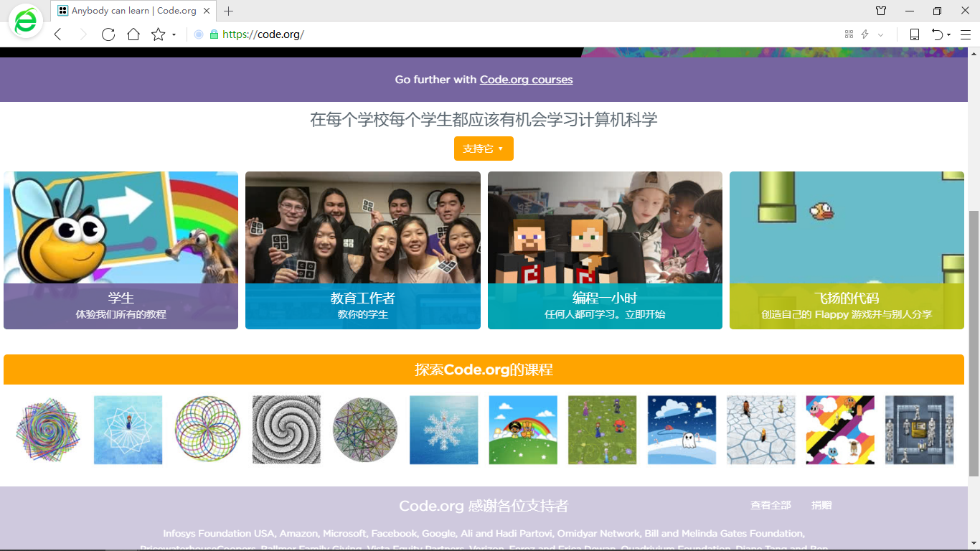Viewport: 980px width, 551px height.
Task: Open the 'Code.org courses' link
Action: (x=527, y=80)
